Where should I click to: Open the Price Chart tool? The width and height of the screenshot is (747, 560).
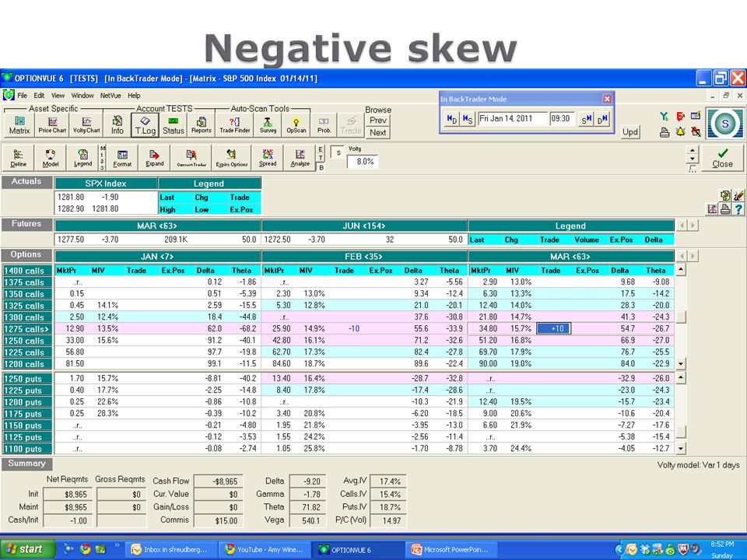(52, 124)
